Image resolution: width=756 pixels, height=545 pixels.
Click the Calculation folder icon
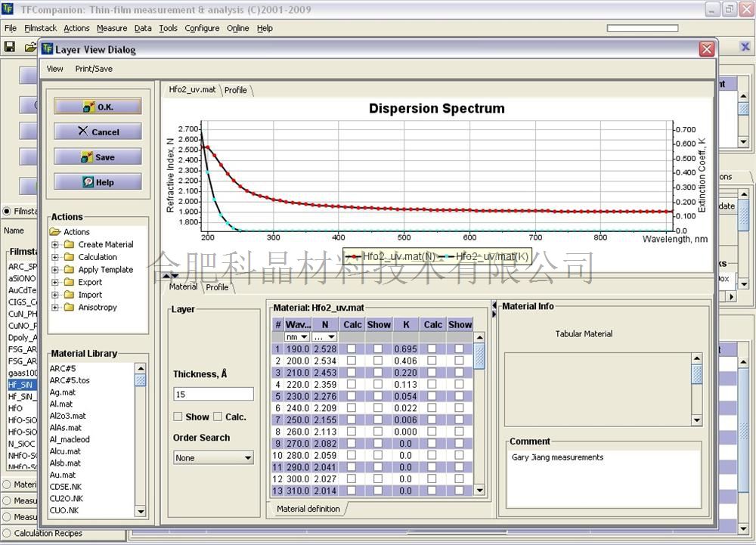69,257
